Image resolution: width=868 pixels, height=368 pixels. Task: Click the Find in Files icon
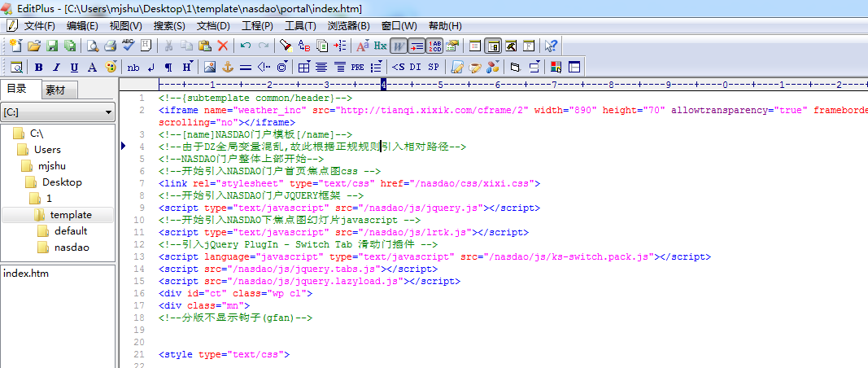click(x=321, y=46)
